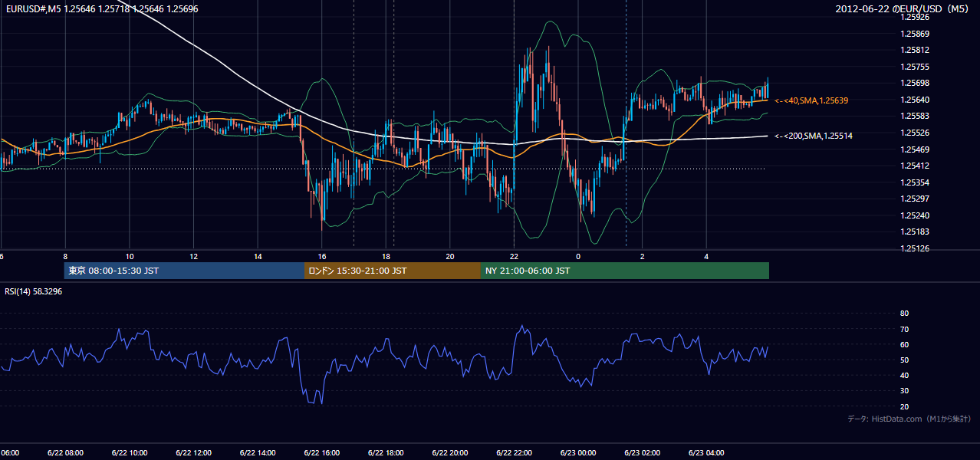Click the 6/22 22:00 time label
The height and width of the screenshot is (460, 980).
click(x=514, y=452)
